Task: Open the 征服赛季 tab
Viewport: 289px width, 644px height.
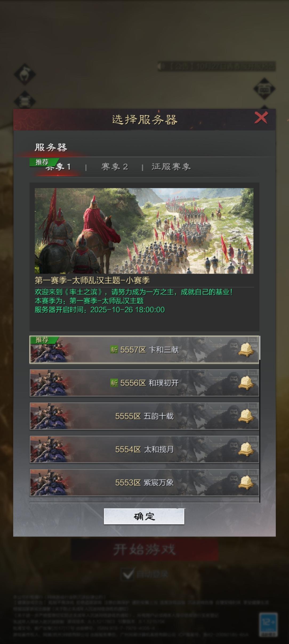Action: pyautogui.click(x=171, y=167)
